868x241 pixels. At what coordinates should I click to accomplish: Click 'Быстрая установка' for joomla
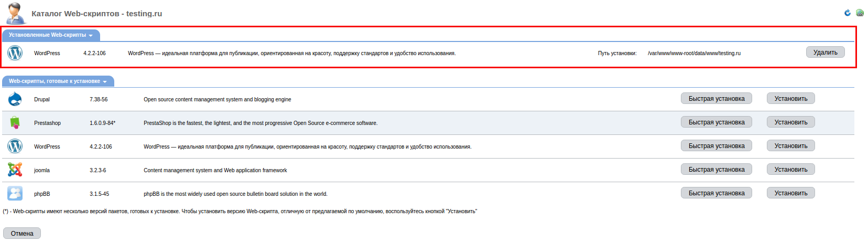click(717, 169)
